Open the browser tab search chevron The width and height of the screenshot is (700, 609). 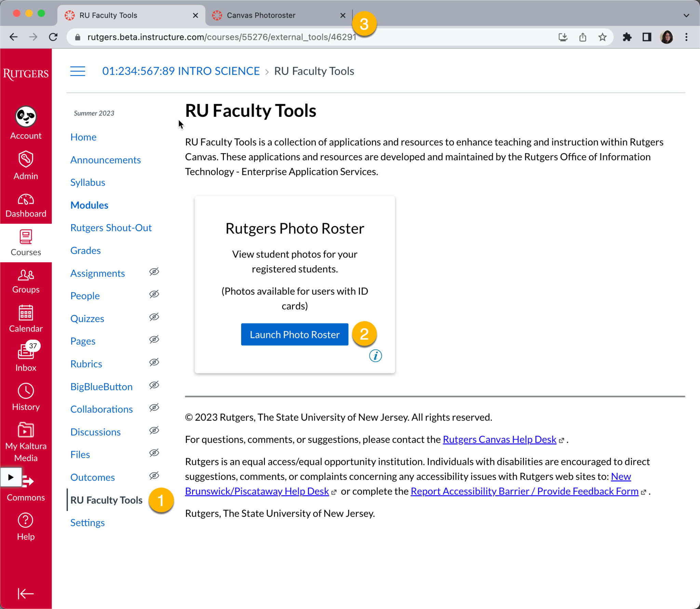pos(686,15)
